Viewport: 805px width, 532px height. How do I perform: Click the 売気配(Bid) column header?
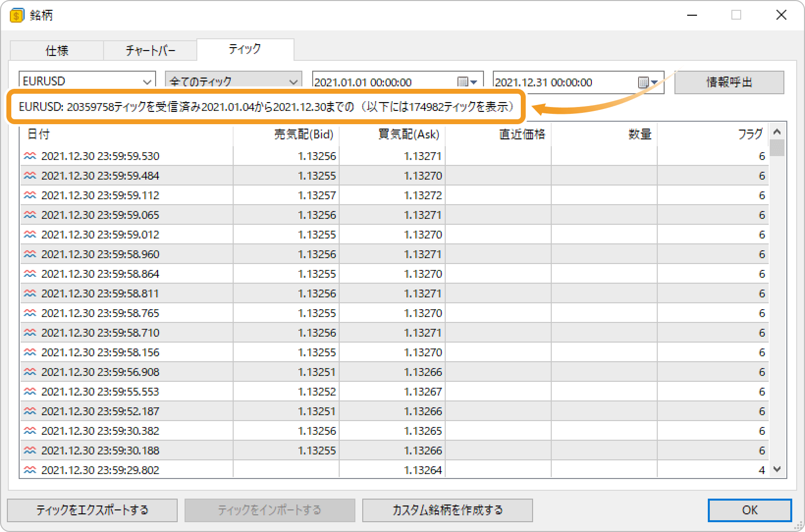pos(286,134)
